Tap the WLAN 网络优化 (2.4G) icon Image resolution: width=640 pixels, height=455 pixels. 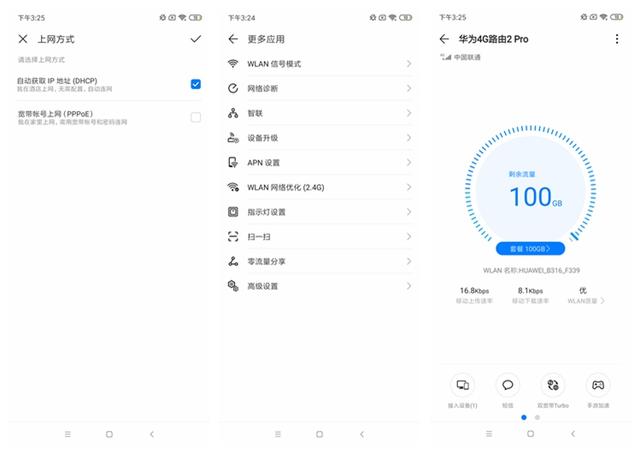(233, 187)
